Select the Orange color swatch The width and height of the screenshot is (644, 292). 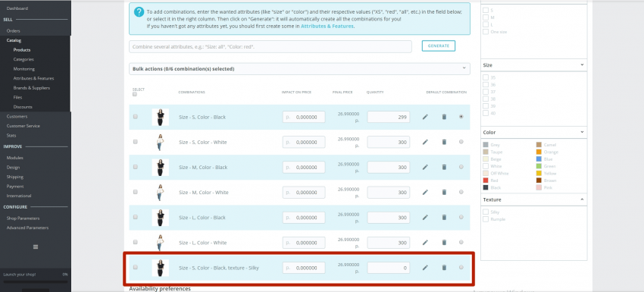click(539, 152)
